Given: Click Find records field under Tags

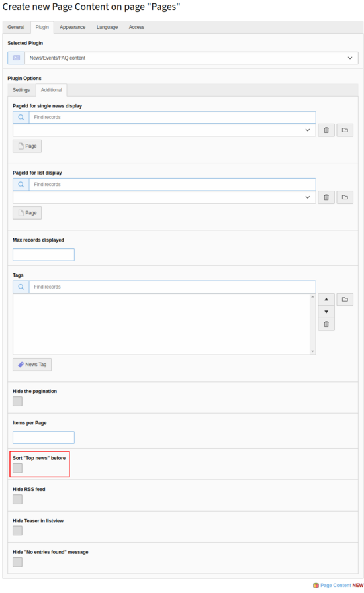Looking at the screenshot, I should coord(172,287).
